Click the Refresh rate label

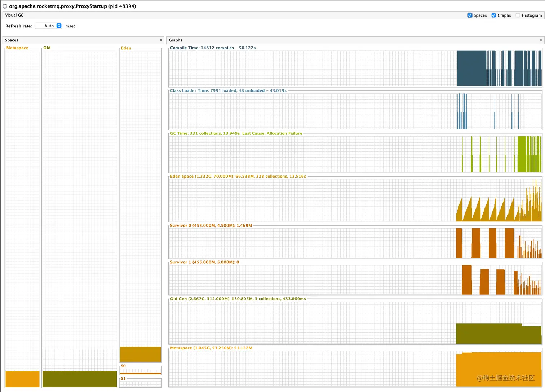click(x=19, y=26)
